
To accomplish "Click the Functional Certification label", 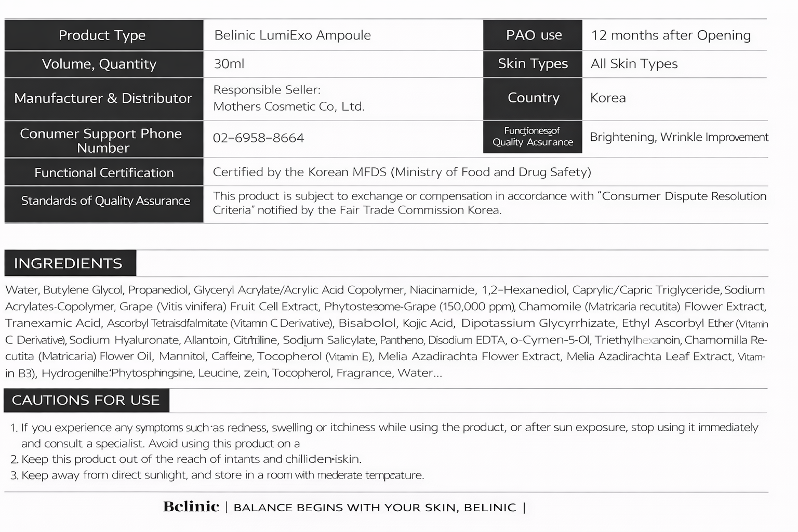I will pos(104,172).
